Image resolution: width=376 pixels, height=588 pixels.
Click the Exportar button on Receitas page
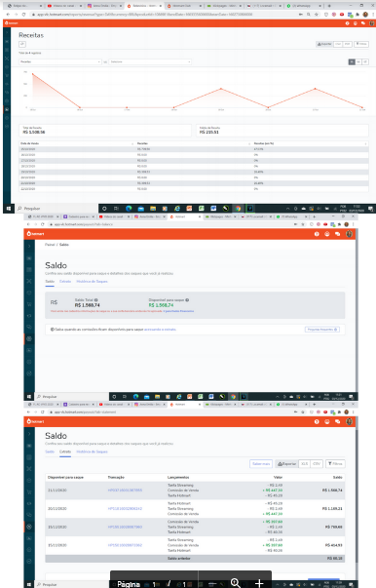point(324,44)
